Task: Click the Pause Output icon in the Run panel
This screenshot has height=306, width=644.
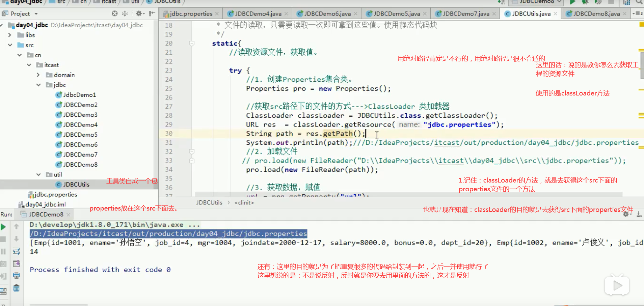Action: pos(3,251)
